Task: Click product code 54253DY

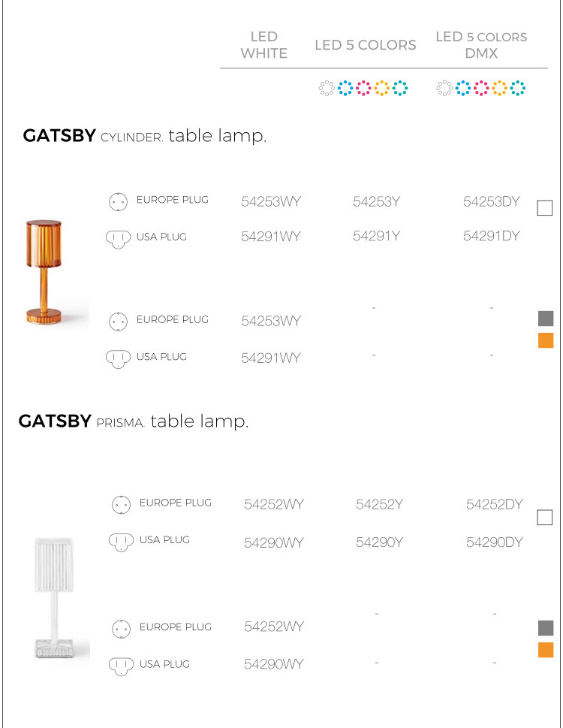Action: tap(492, 201)
